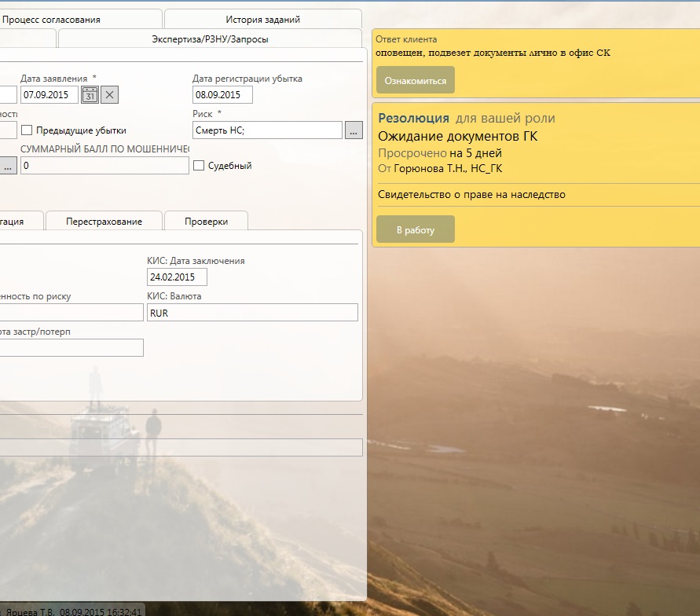The height and width of the screenshot is (616, 700).
Task: Toggle the Судебный checkbox
Action: (199, 166)
